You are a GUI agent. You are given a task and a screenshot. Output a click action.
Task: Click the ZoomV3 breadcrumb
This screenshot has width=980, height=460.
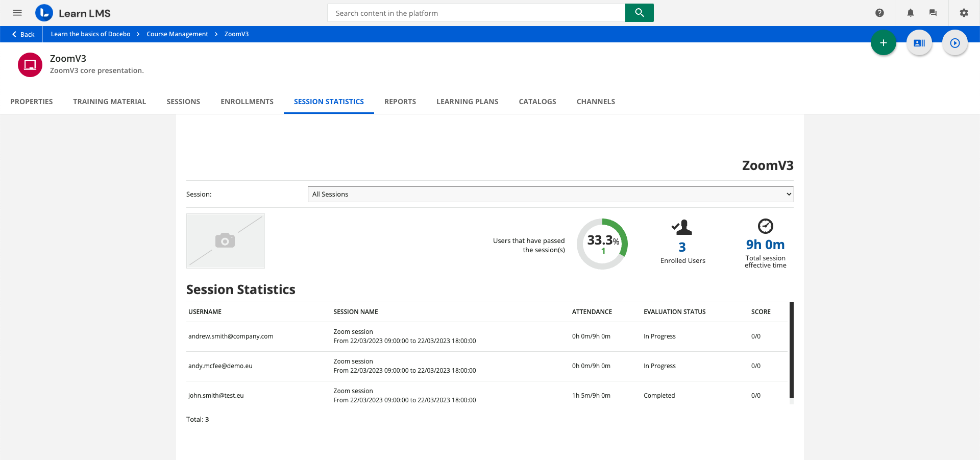(x=236, y=34)
